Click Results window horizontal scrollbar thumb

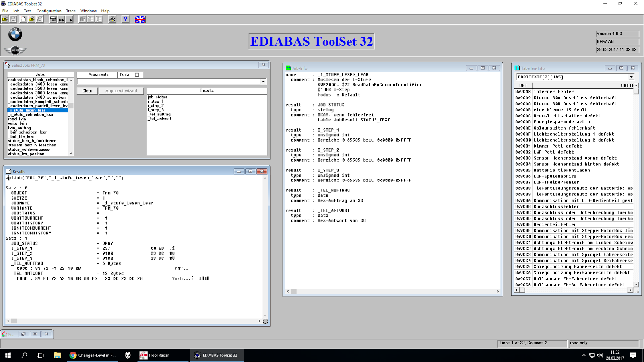click(x=14, y=321)
